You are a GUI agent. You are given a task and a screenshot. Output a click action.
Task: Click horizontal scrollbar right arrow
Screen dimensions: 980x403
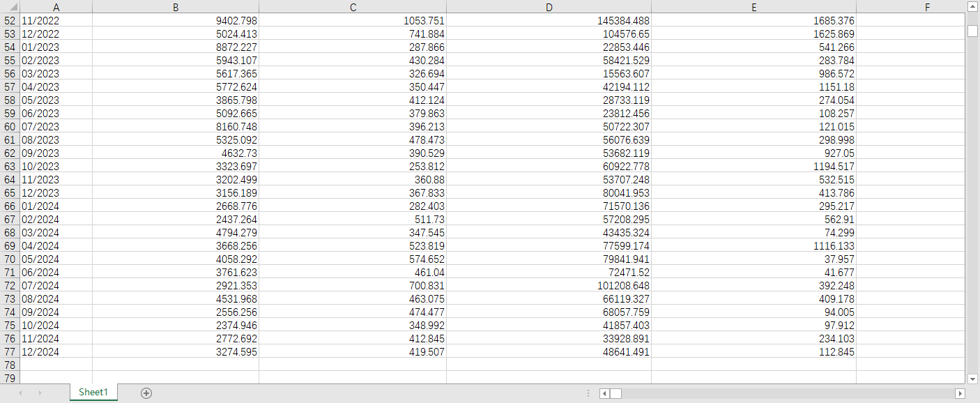[x=960, y=393]
